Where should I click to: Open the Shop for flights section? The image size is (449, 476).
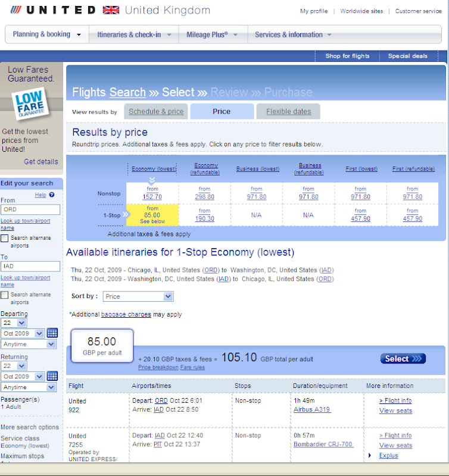click(x=347, y=56)
